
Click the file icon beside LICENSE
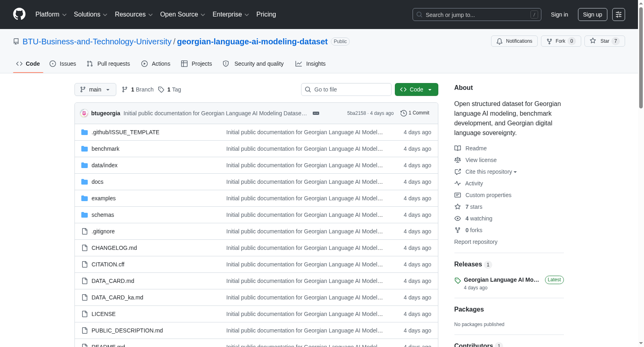click(x=85, y=314)
